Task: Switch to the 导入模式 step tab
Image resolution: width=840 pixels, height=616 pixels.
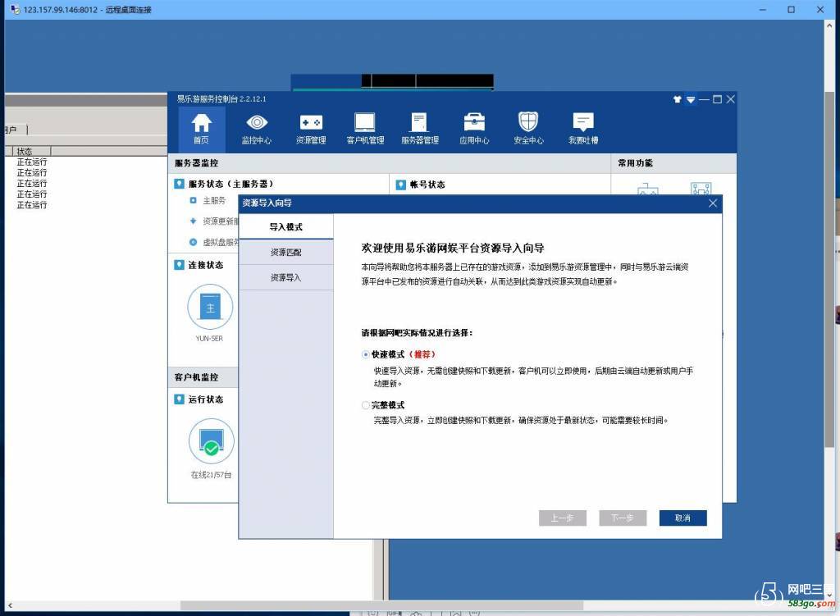Action: click(x=286, y=226)
